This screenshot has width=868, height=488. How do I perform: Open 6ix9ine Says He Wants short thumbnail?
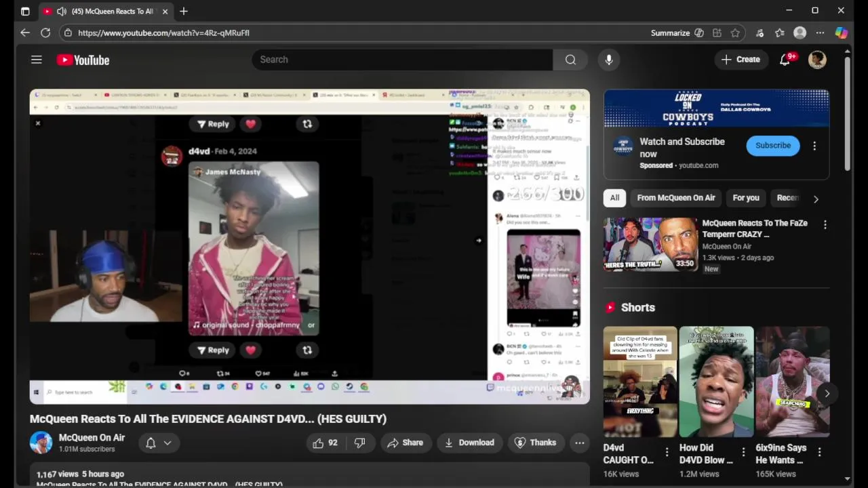(792, 382)
